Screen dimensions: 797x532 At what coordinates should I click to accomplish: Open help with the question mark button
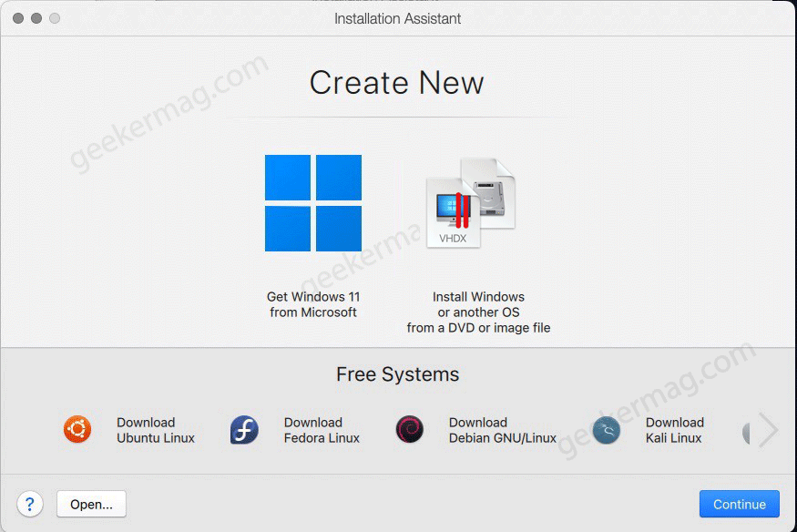[30, 504]
